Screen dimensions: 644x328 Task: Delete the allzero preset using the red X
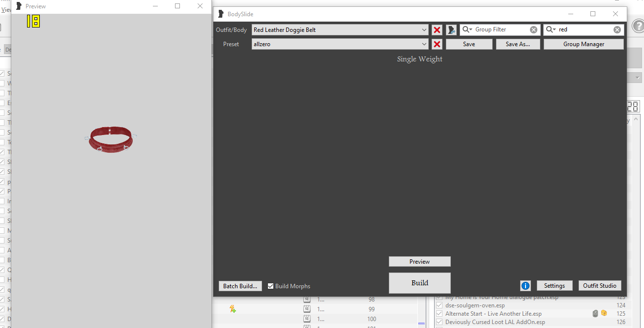click(x=437, y=44)
